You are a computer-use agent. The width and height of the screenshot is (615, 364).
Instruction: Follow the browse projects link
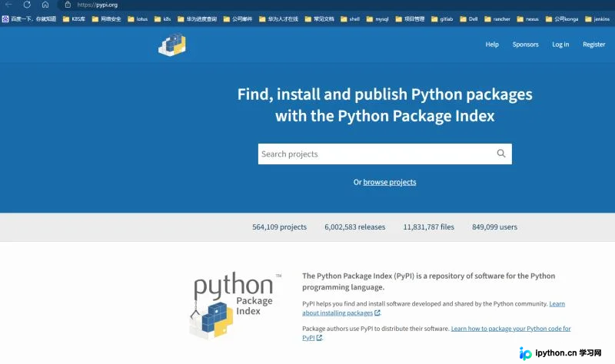pos(390,182)
